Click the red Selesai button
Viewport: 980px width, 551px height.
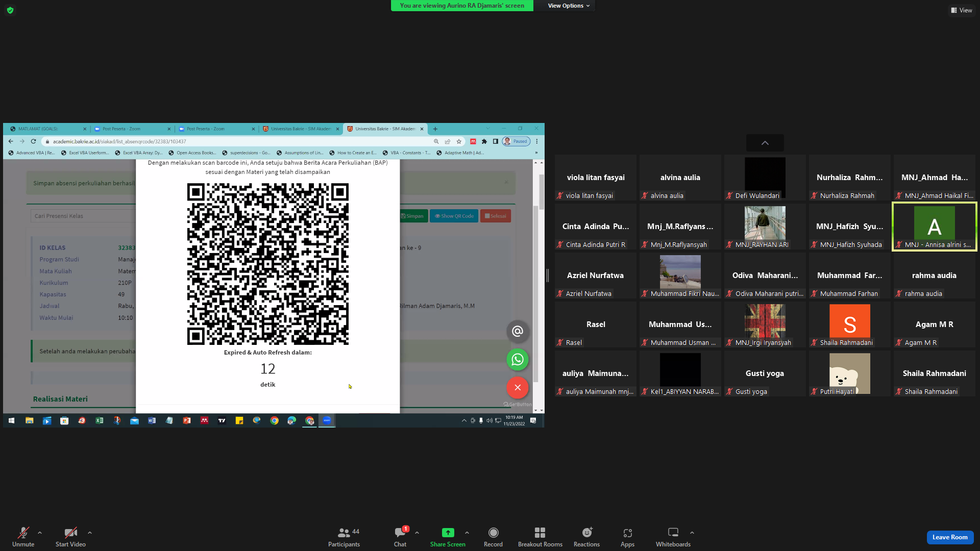click(496, 216)
